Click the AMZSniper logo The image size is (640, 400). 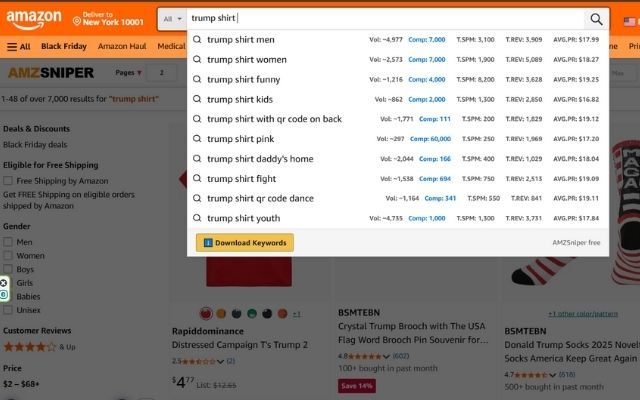point(51,73)
